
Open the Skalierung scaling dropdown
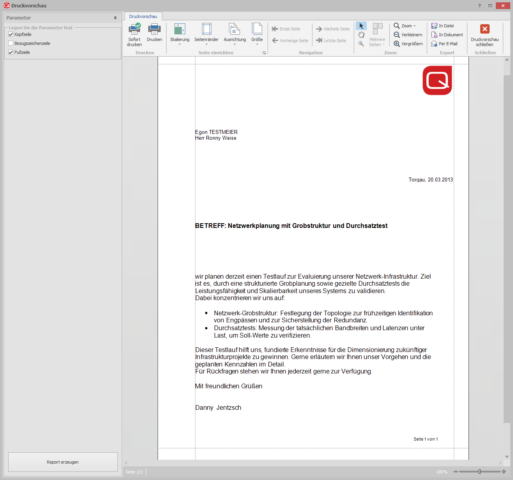point(180,34)
